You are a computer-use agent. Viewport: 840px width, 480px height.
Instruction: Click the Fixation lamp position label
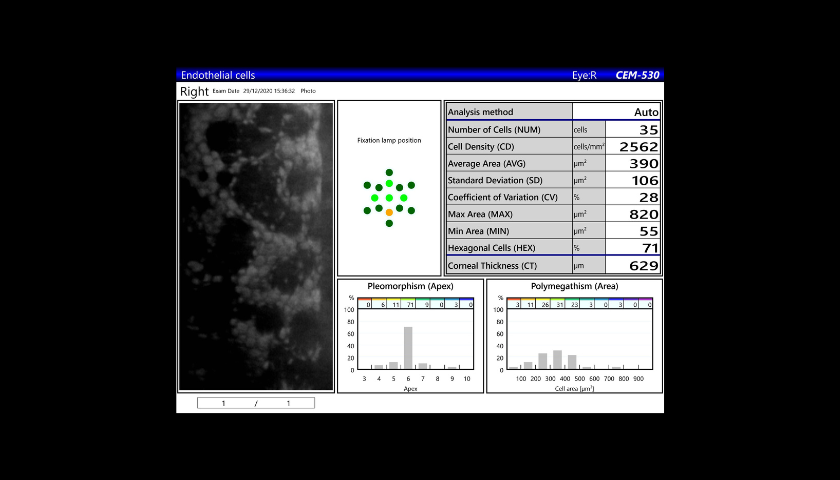(x=389, y=140)
